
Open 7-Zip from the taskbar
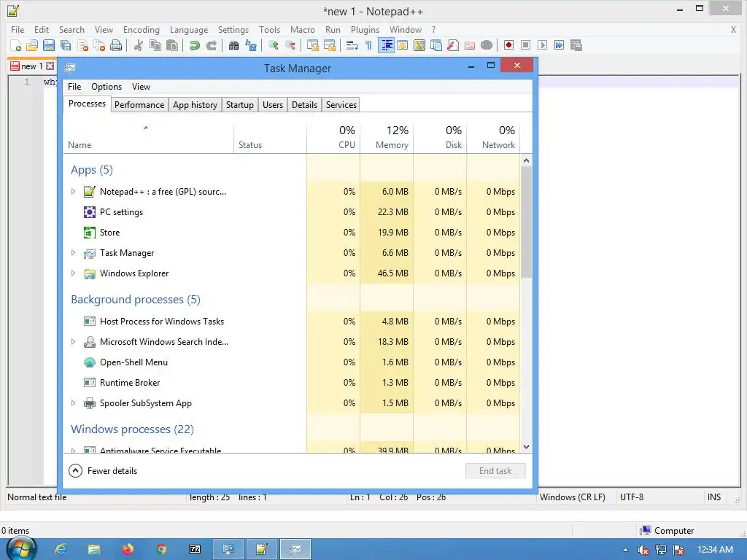[195, 549]
